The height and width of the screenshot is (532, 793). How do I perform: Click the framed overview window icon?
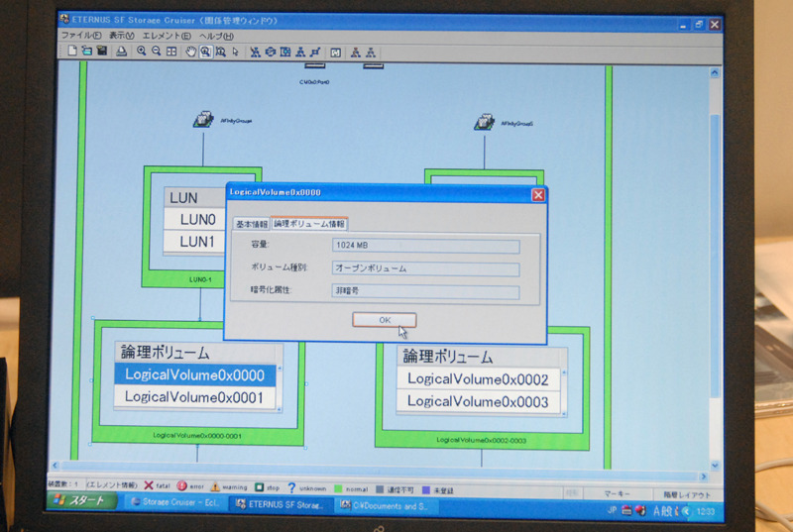(335, 53)
